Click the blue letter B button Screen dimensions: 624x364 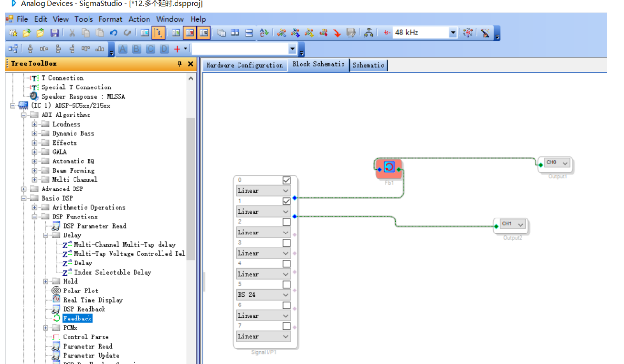pos(137,49)
